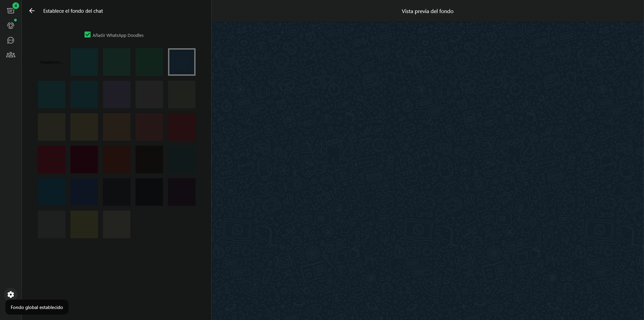Viewport: 644px width, 320px height.
Task: Select the olive-yellow swatch in last row
Action: click(x=84, y=225)
